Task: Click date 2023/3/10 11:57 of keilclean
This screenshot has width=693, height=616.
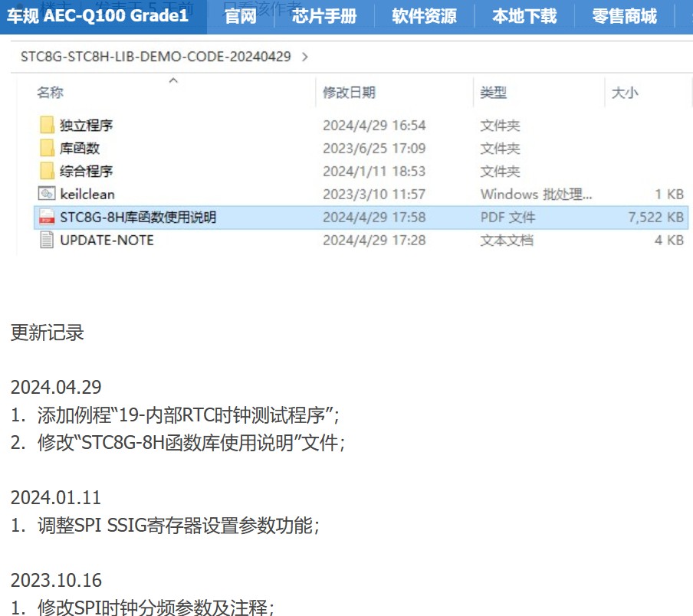Action: click(x=374, y=195)
